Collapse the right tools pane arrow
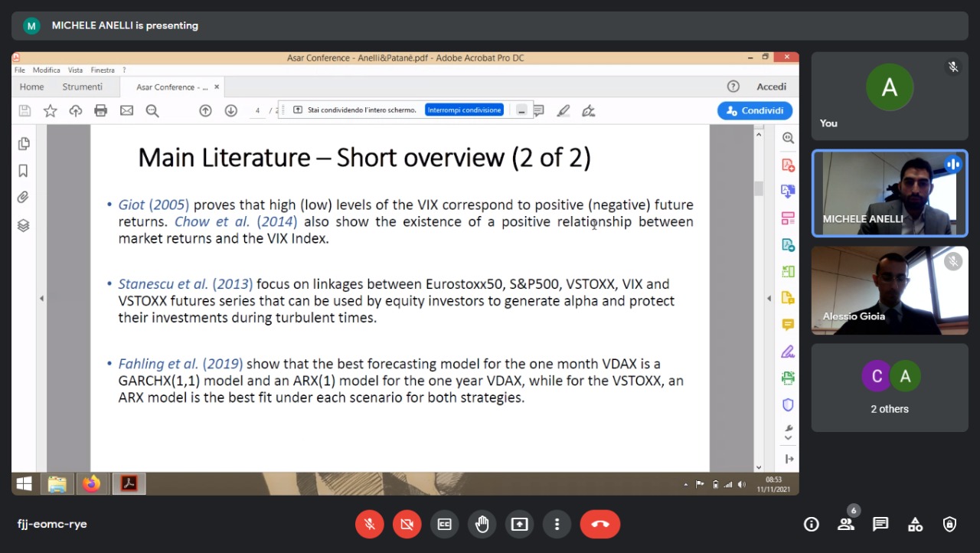This screenshot has width=980, height=553. (769, 298)
